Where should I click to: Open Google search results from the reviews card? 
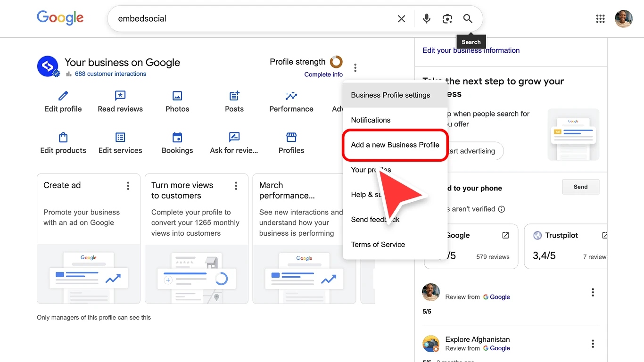tap(505, 235)
